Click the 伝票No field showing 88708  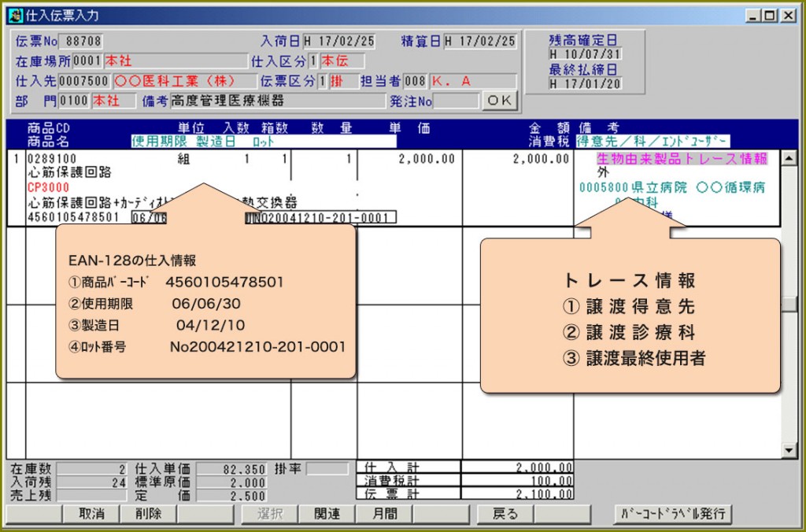click(x=83, y=42)
